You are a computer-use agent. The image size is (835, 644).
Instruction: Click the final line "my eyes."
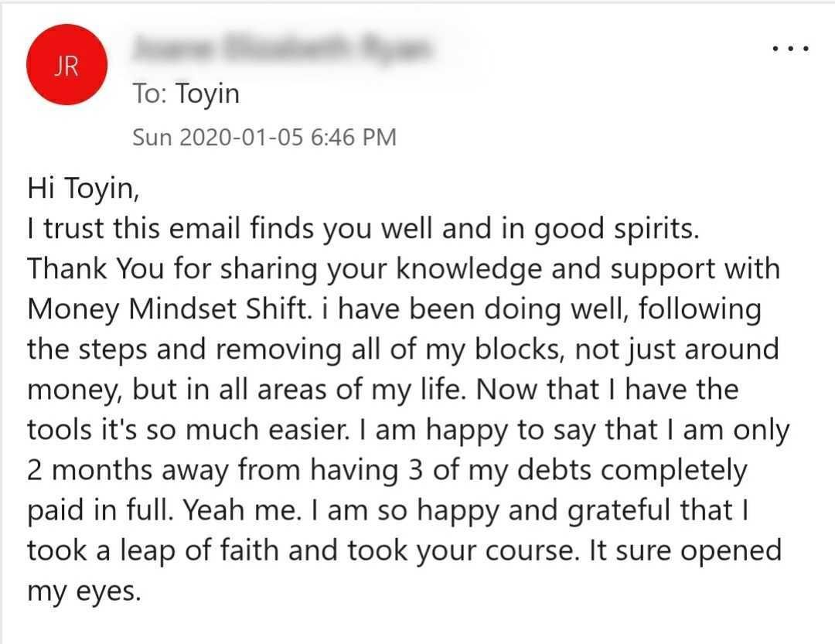(x=84, y=591)
